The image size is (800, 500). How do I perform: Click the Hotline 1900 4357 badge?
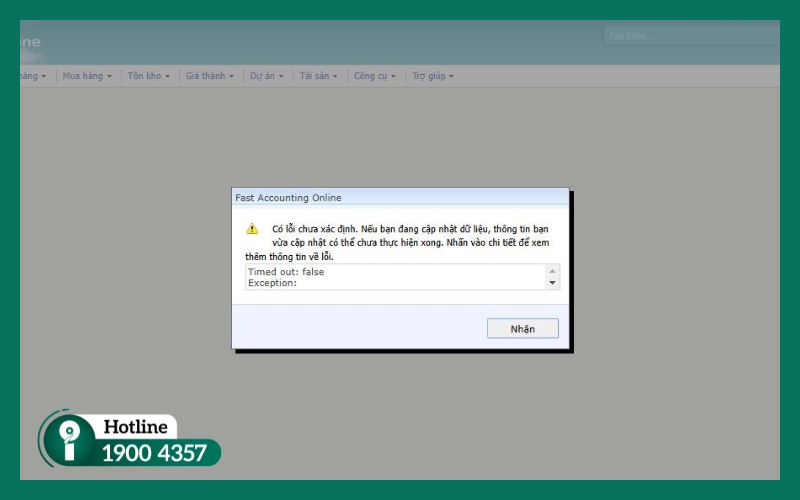click(130, 439)
